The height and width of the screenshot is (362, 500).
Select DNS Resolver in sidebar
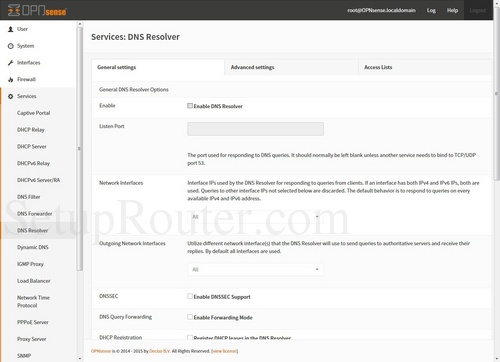[x=32, y=230]
